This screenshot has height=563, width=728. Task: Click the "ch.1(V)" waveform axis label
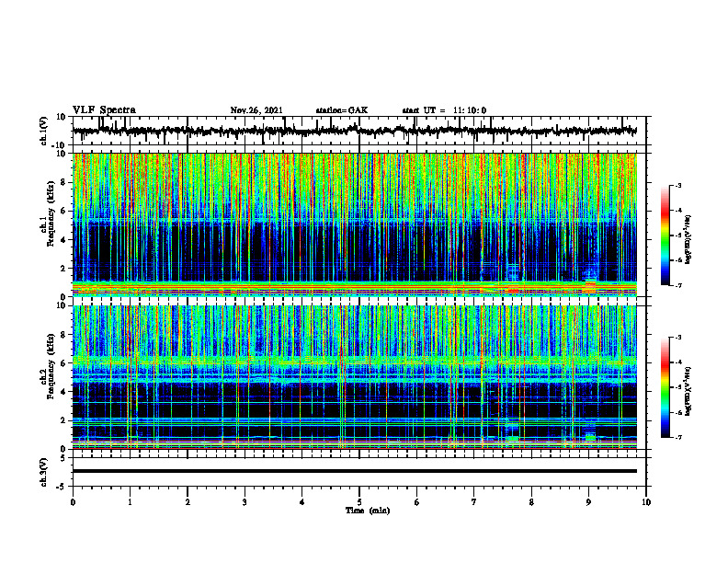point(44,131)
